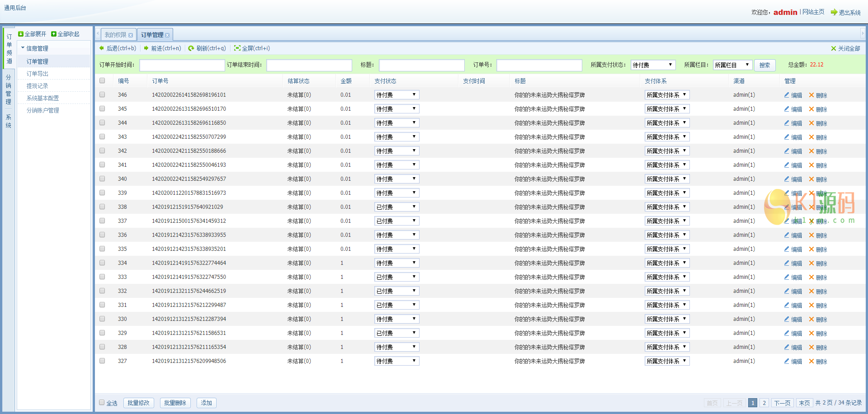868x414 pixels.
Task: Toggle the select-all checkbox (全选) at bottom
Action: [x=102, y=403]
